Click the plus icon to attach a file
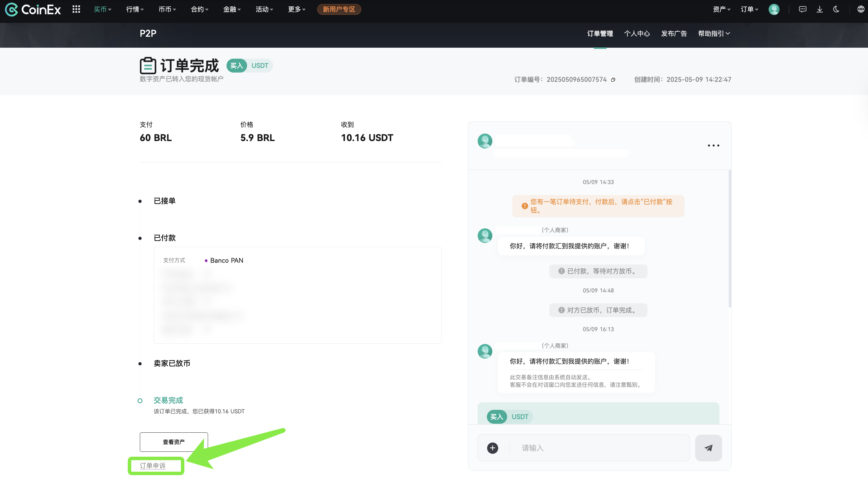Viewport: 868px width, 485px height. click(492, 448)
